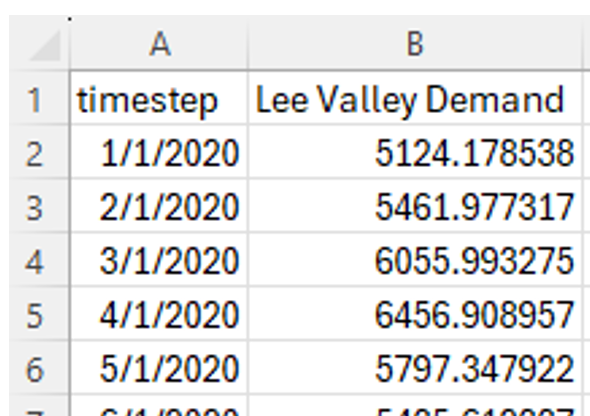Select cell with date 2/1/2020
The image size is (590, 416).
click(159, 205)
